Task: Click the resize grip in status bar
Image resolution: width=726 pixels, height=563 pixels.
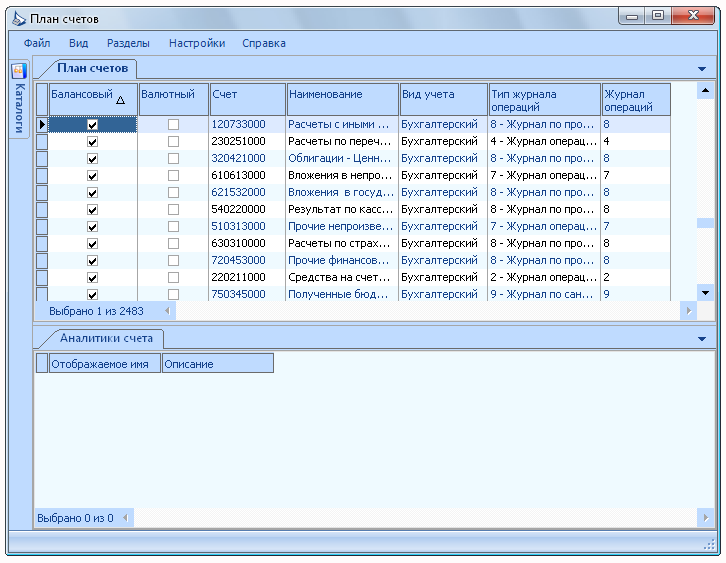Action: pyautogui.click(x=709, y=544)
